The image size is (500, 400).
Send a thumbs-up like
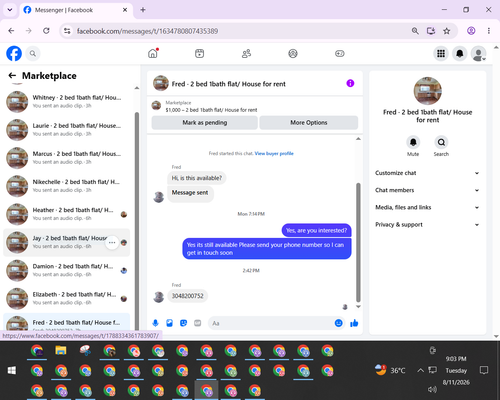coord(354,323)
